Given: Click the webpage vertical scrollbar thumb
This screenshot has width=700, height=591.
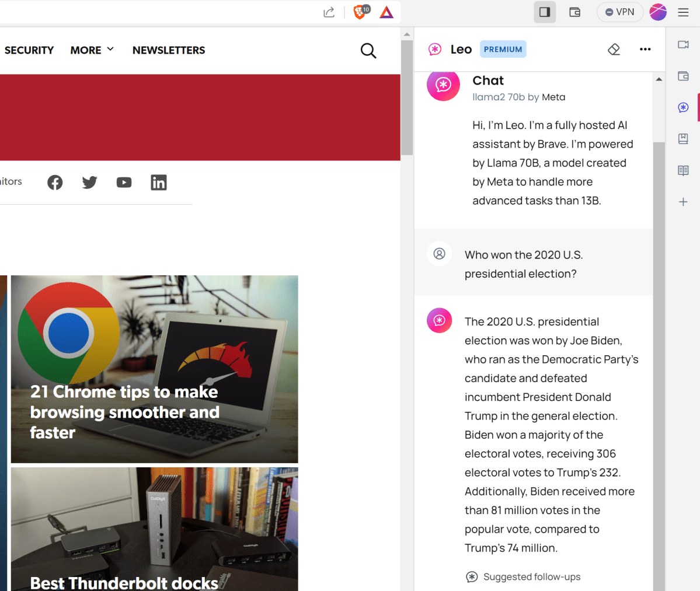Looking at the screenshot, I should (x=407, y=97).
